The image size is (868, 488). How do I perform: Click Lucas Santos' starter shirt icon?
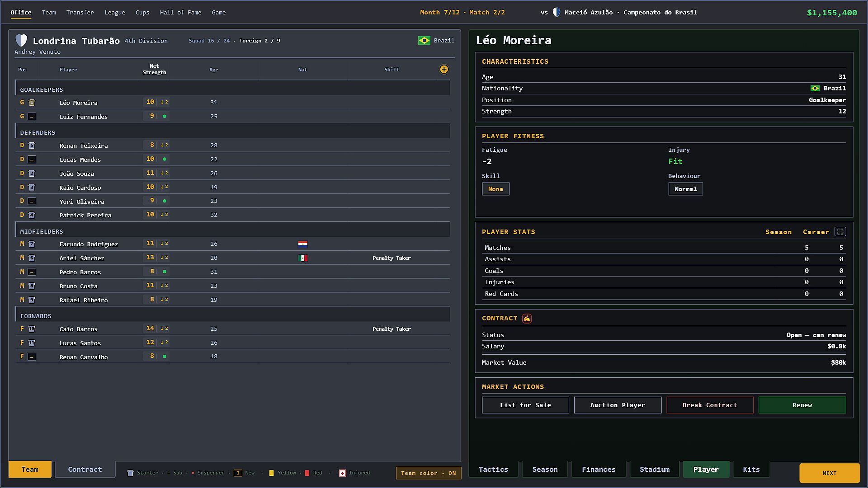pyautogui.click(x=32, y=343)
